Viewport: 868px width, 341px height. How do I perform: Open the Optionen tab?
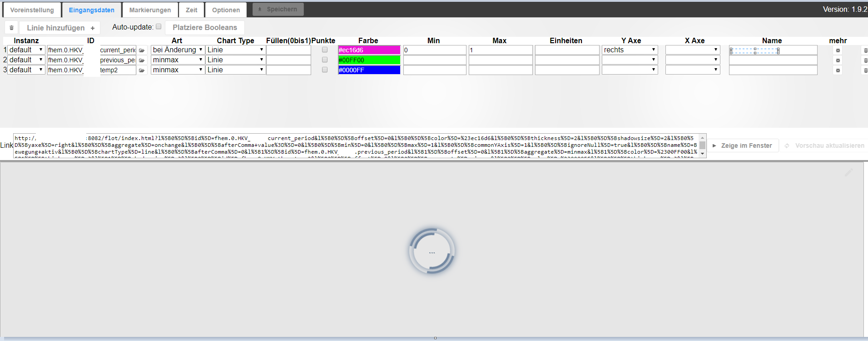[x=226, y=10]
